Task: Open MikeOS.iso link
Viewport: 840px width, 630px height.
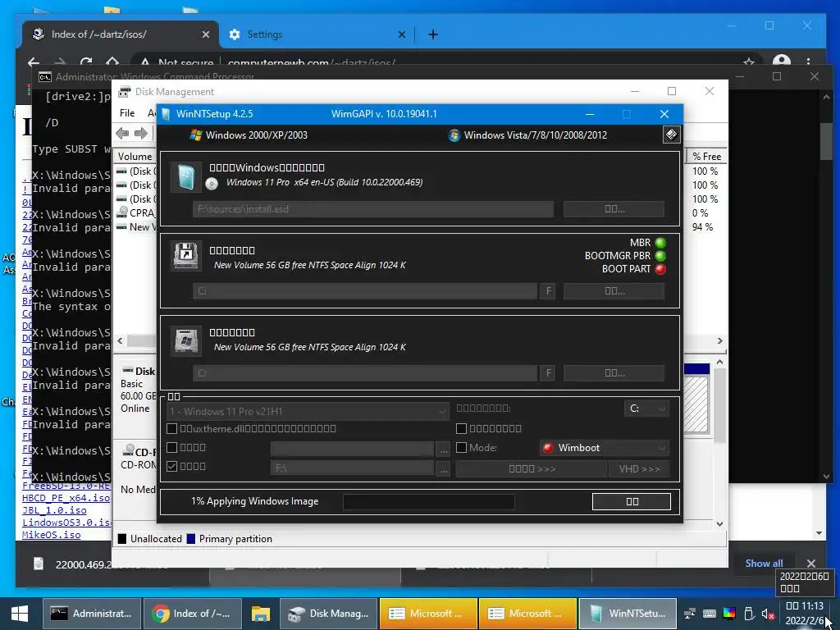Action: tap(52, 535)
